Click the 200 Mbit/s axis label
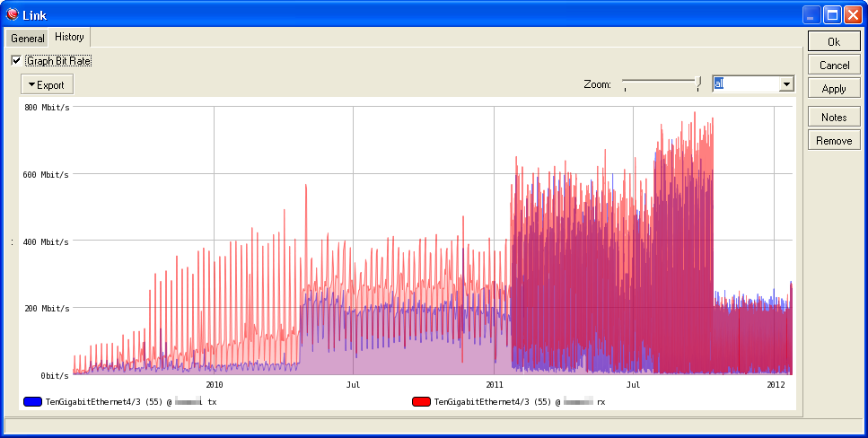The image size is (868, 438). tap(47, 309)
